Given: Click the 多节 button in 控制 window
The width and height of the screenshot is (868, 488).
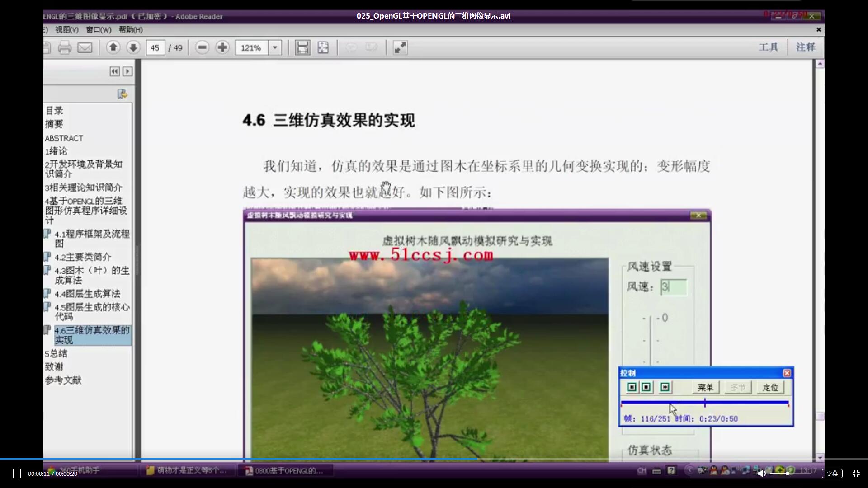Looking at the screenshot, I should pos(738,387).
